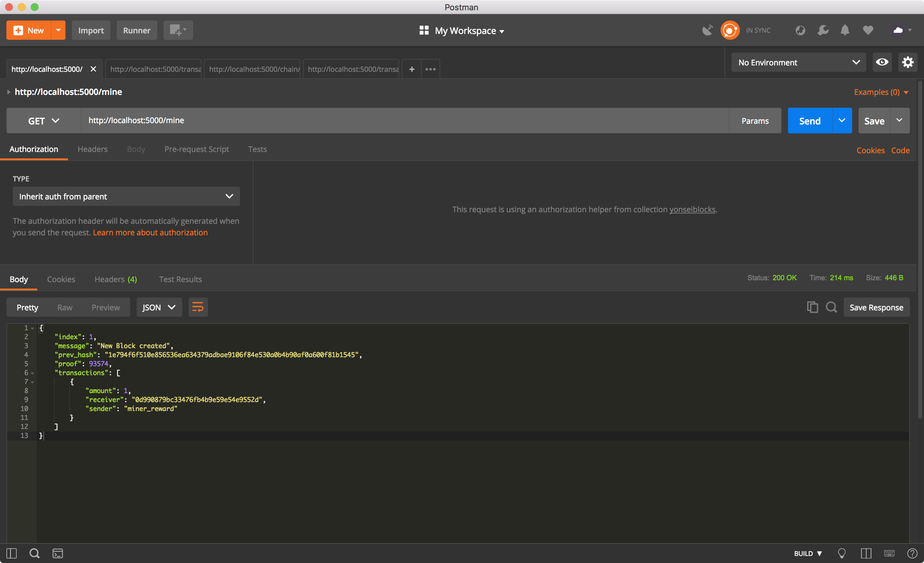Switch to Pretty view
The image size is (924, 563).
click(x=27, y=307)
